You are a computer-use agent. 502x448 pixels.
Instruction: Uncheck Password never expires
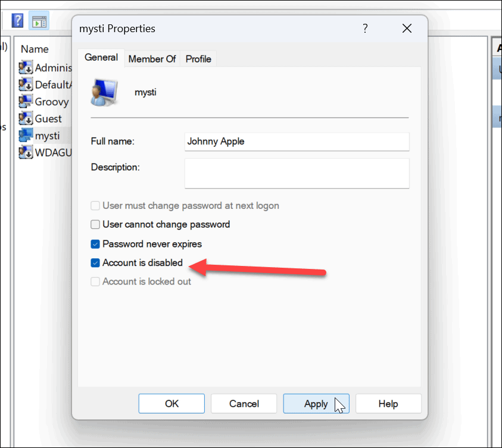tap(95, 245)
